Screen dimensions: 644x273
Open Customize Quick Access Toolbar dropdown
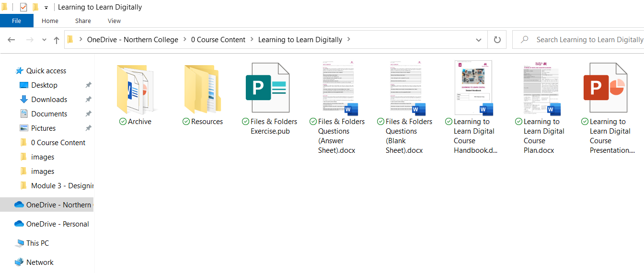(x=46, y=8)
